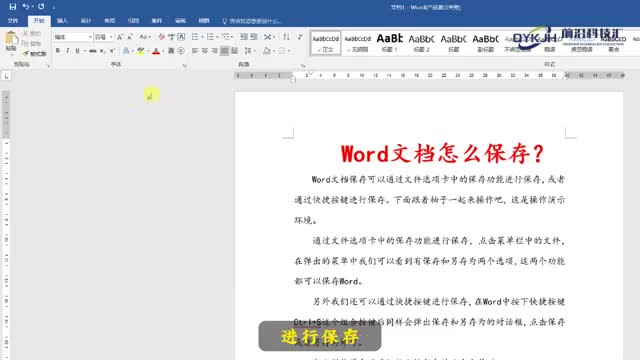Apply the red font color A

(x=156, y=51)
